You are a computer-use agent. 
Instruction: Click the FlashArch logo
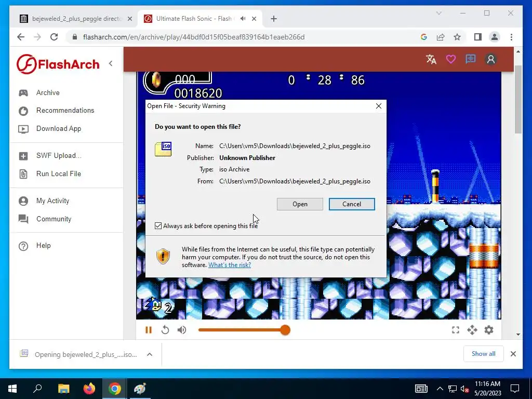(58, 64)
